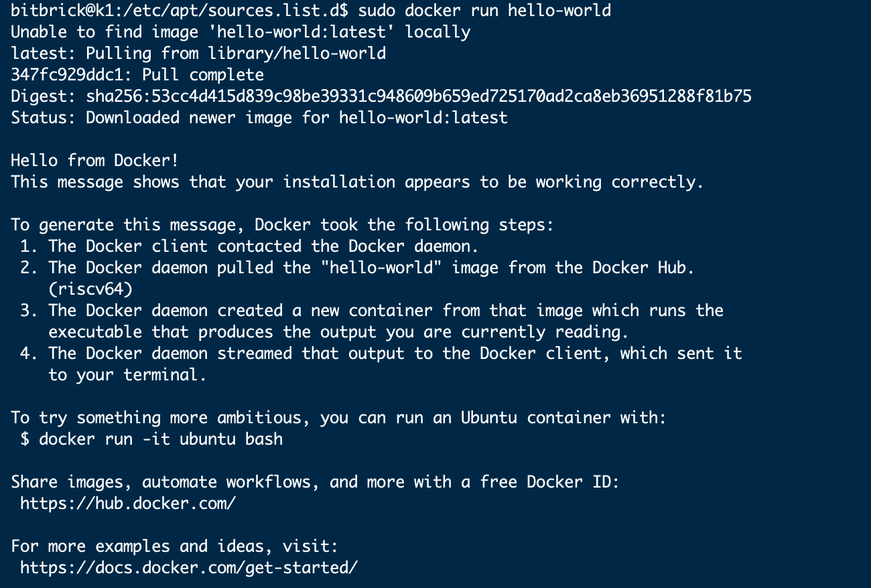871x588 pixels.
Task: Click 'latest: Pulling from library/hello-world' line
Action: [x=198, y=54]
